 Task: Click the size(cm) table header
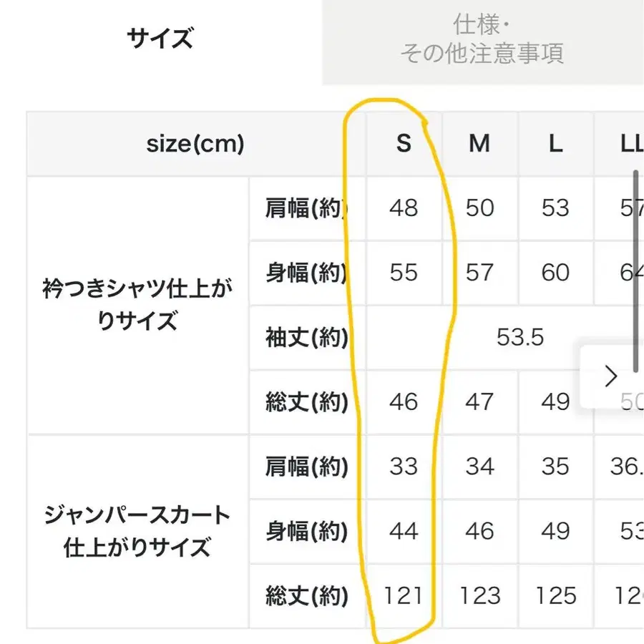[x=197, y=144]
